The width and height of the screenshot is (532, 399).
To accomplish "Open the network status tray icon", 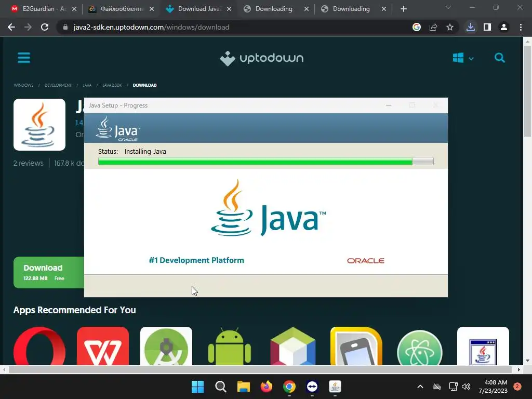I will pyautogui.click(x=453, y=387).
